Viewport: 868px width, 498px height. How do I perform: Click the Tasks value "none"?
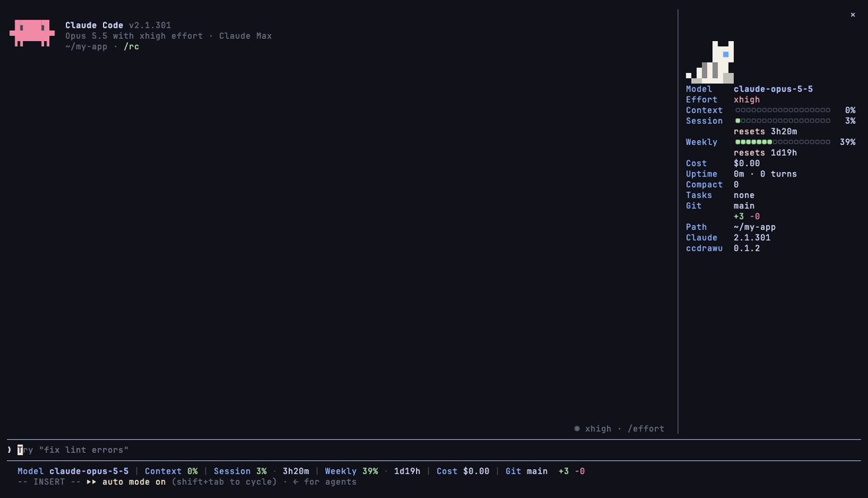744,195
